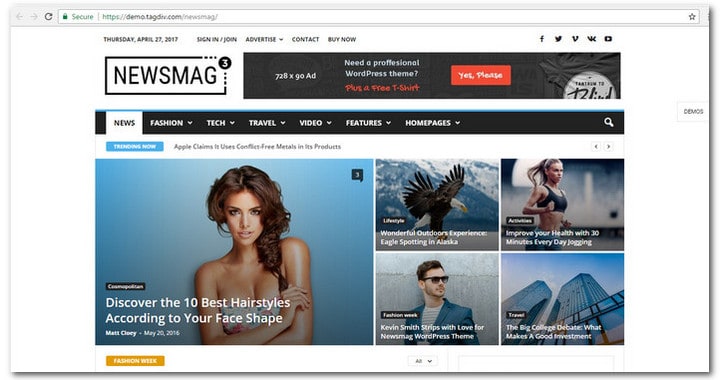Image resolution: width=720 pixels, height=380 pixels.
Task: Click the orange Fashion Week section heading
Action: click(x=135, y=361)
